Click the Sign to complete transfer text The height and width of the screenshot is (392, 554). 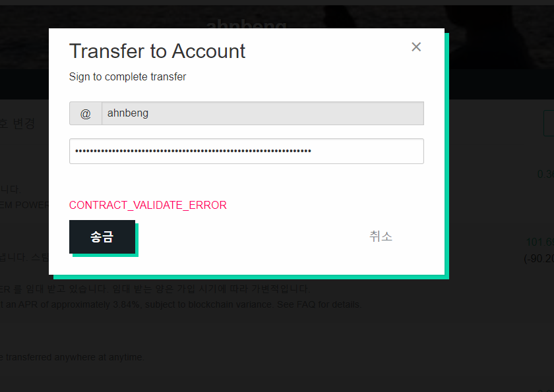point(127,76)
